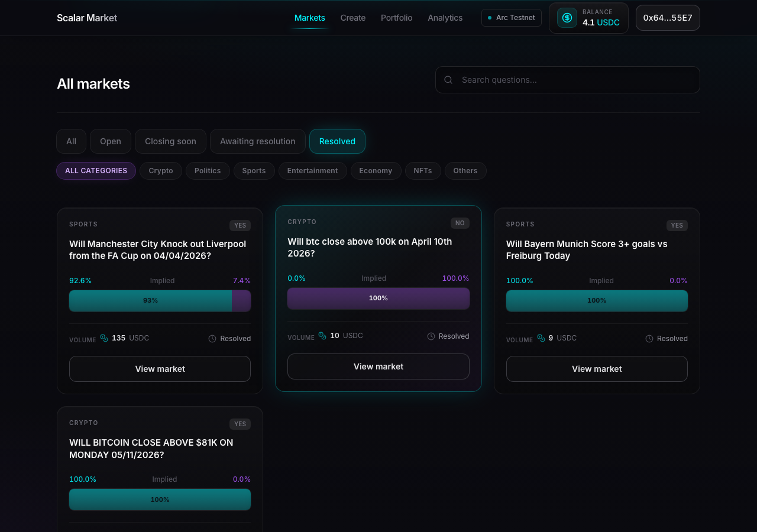The width and height of the screenshot is (757, 532).
Task: Click the NO badge on btc 100k card
Action: pos(460,223)
